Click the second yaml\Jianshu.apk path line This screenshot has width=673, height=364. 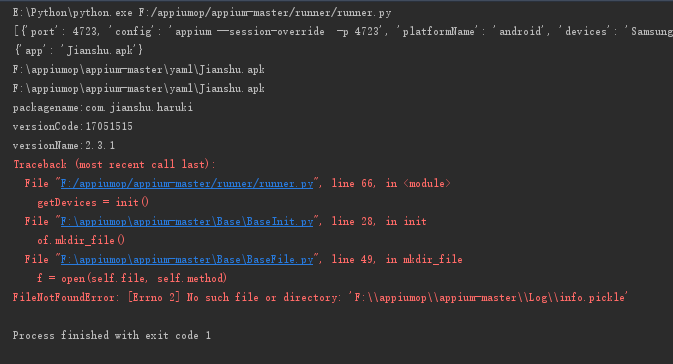(138, 88)
